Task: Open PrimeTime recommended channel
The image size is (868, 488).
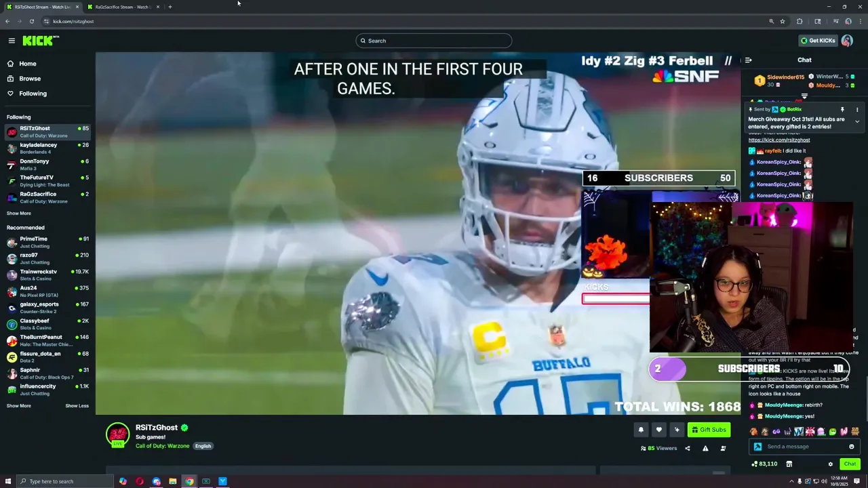Action: coord(47,242)
